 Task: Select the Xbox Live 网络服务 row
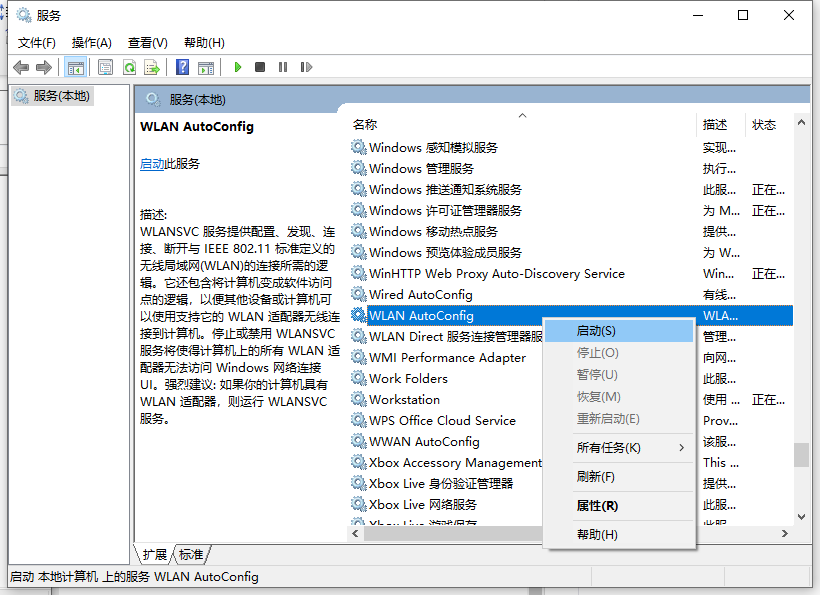[x=446, y=505]
